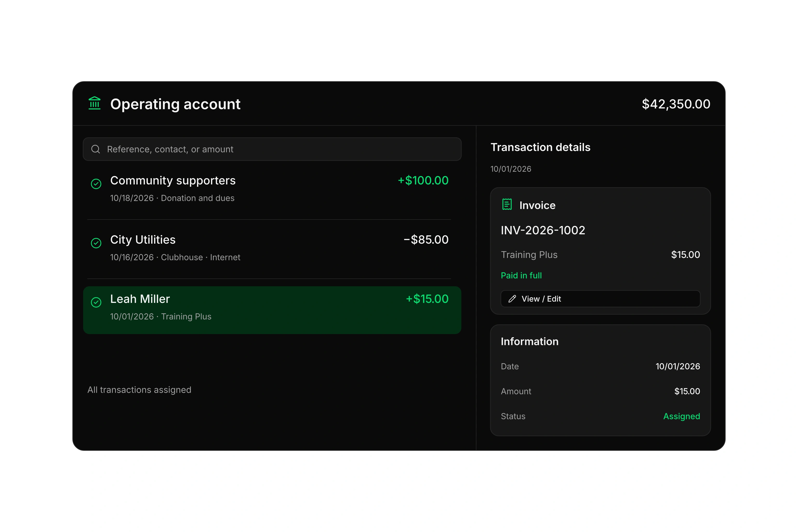Image resolution: width=798 pixels, height=532 pixels.
Task: Click the Assigned status value
Action: tap(681, 416)
